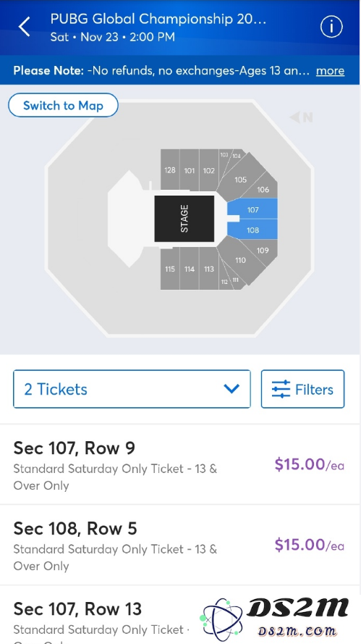361x644 pixels.
Task: Tap section 101 on the seat map
Action: pyautogui.click(x=189, y=170)
